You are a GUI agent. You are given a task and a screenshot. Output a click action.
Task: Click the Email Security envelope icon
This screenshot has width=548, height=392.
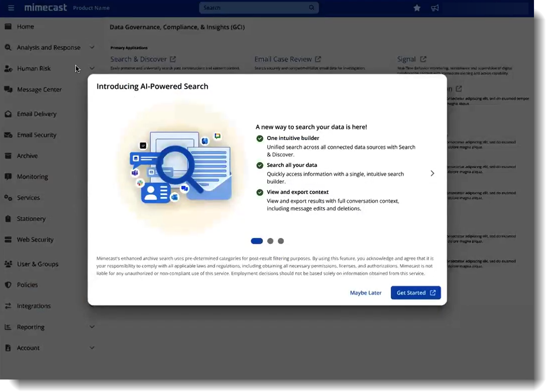click(8, 135)
